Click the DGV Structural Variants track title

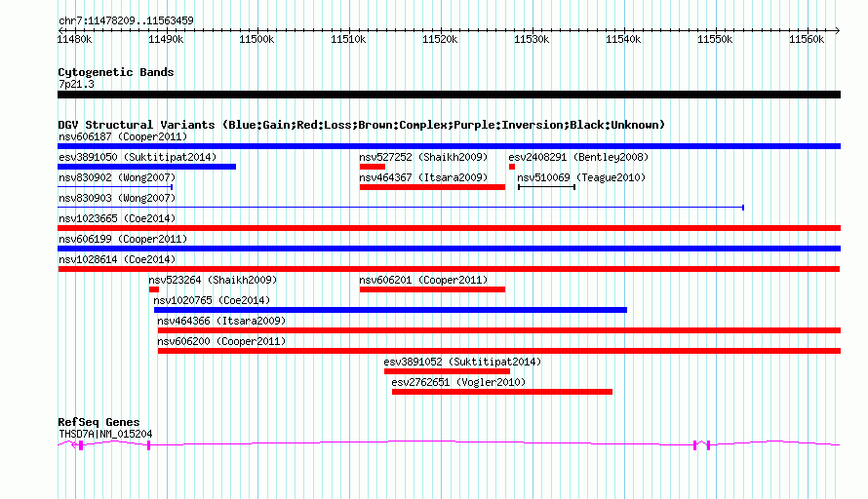click(361, 125)
